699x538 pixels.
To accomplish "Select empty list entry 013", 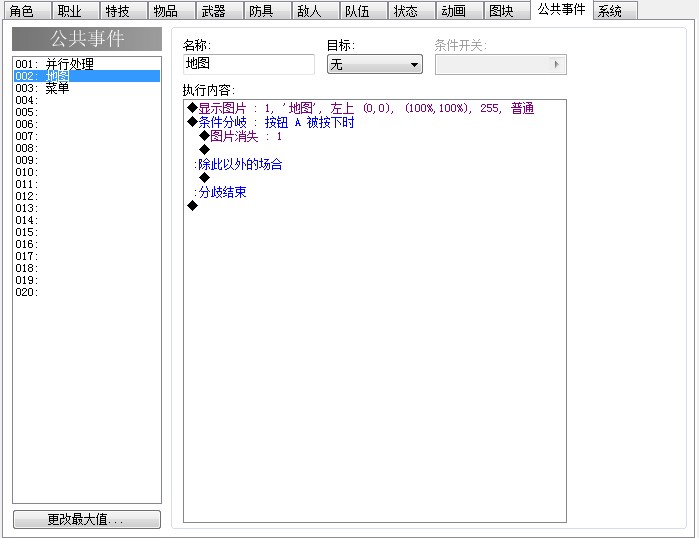I will click(x=87, y=209).
